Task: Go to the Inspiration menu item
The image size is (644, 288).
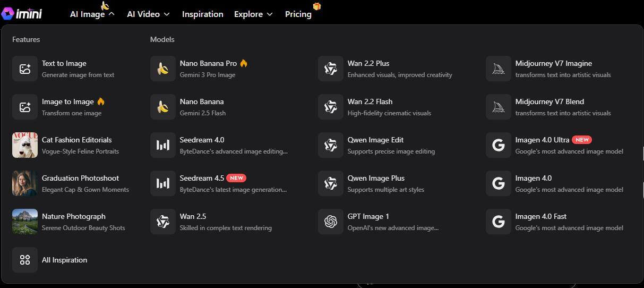Action: tap(202, 14)
